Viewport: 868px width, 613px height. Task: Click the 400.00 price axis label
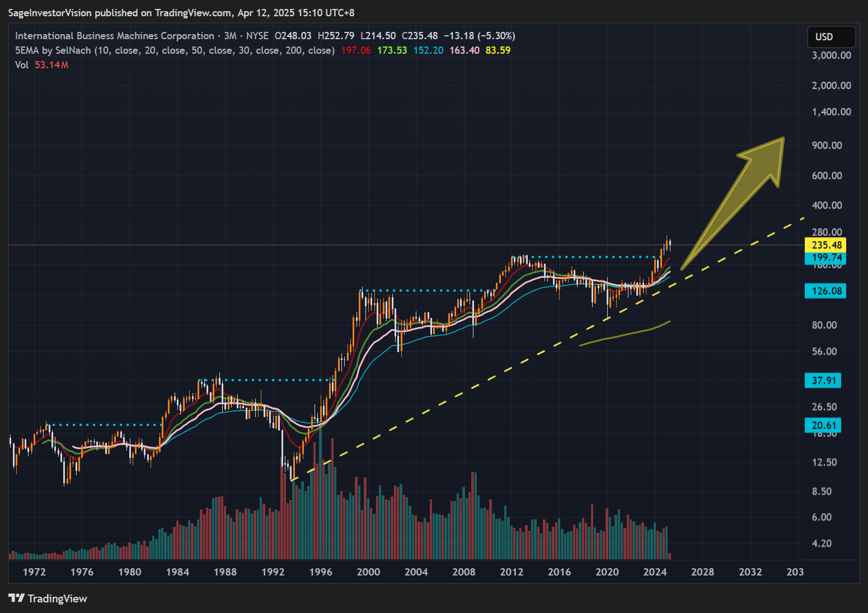[827, 205]
